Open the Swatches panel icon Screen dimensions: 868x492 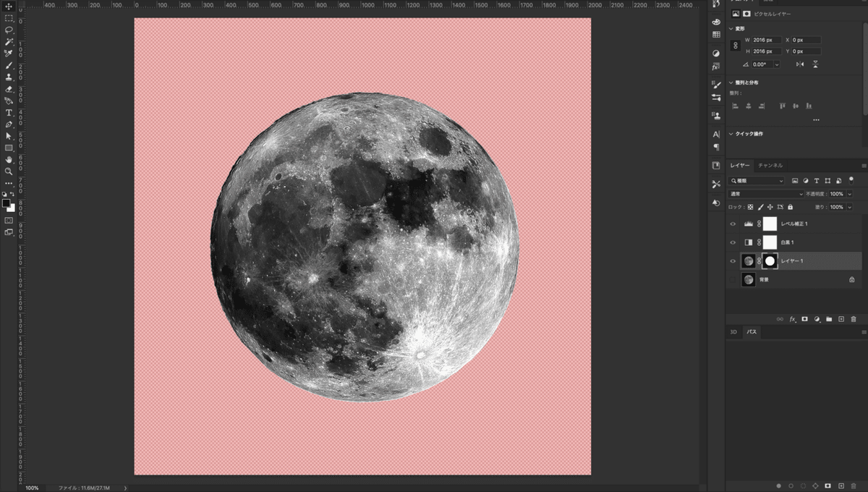point(716,34)
